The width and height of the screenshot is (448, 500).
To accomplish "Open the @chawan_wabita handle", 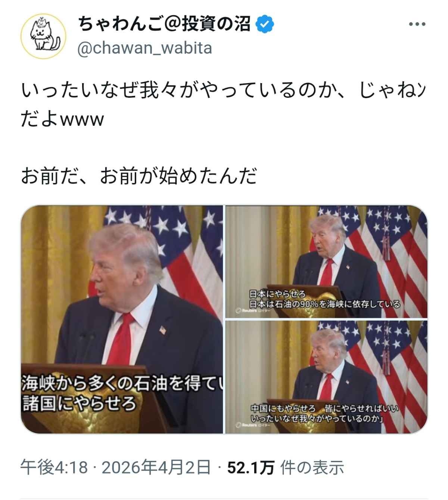I will [145, 48].
